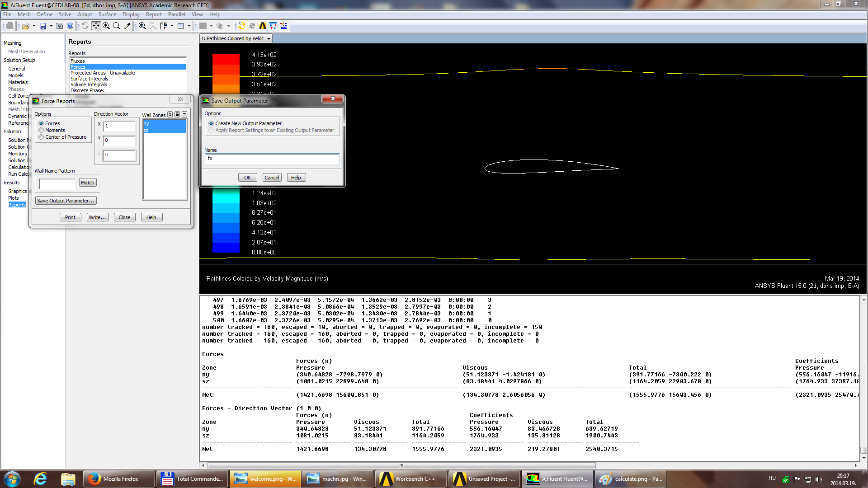Viewport: 868px width, 488px height.
Task: Click the swirling-arrows Workbench sync icon
Action: (x=242, y=26)
